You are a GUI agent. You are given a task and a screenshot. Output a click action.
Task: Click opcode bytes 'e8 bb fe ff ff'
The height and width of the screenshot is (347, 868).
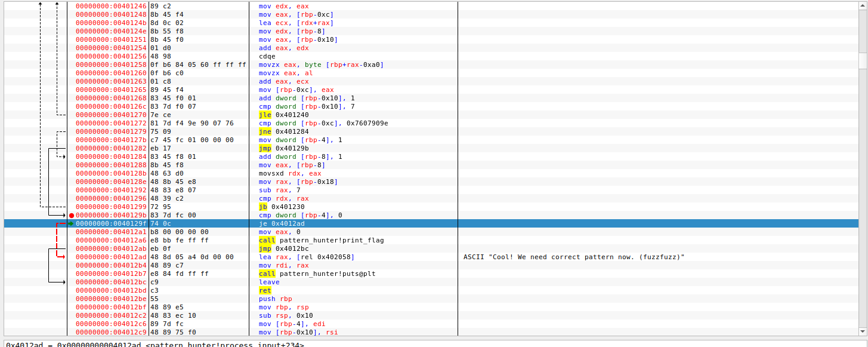coord(180,240)
